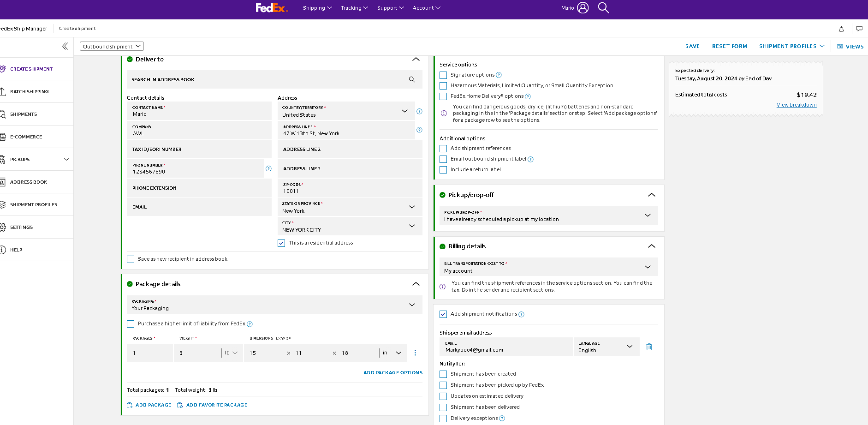Image resolution: width=868 pixels, height=425 pixels.
Task: Click the Zip Code field
Action: coord(350,188)
